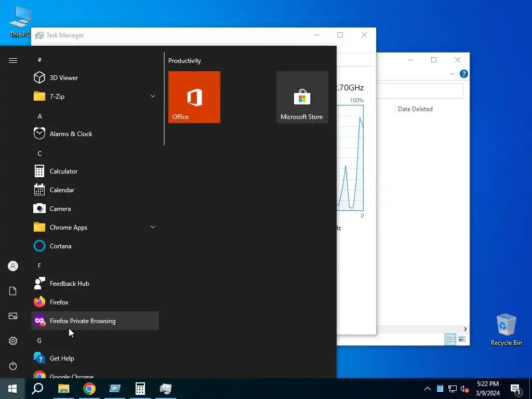532x399 pixels.
Task: Open Documents from Start sidebar
Action: pos(13,291)
